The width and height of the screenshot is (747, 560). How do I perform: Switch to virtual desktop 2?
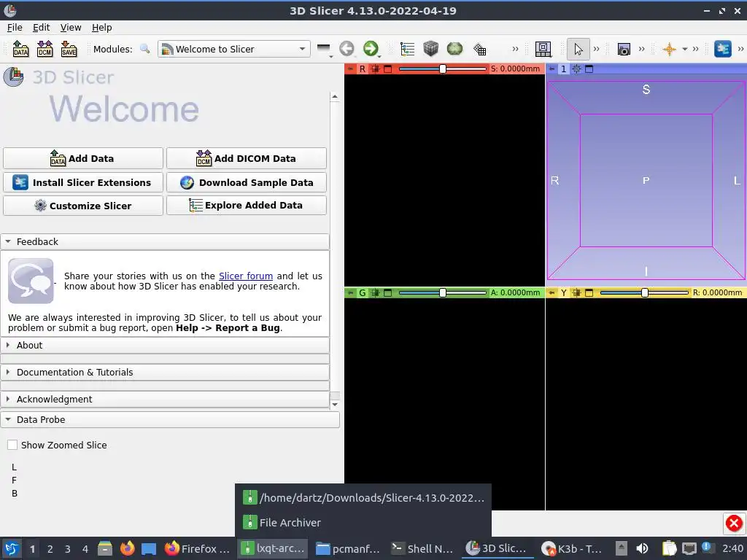[x=50, y=549]
